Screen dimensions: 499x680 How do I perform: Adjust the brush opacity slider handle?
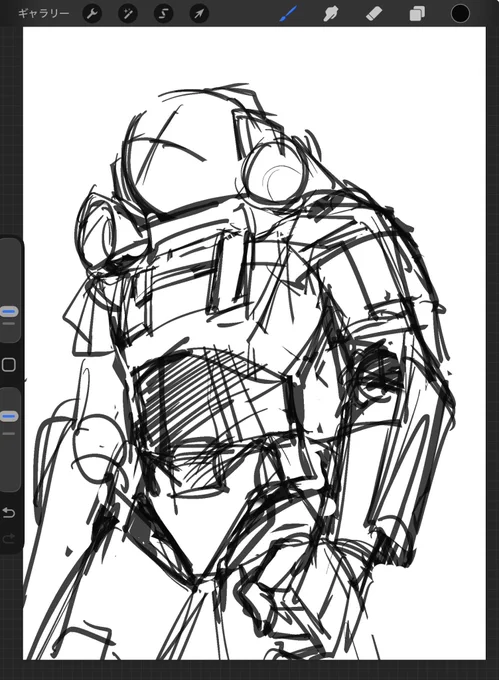point(9,417)
